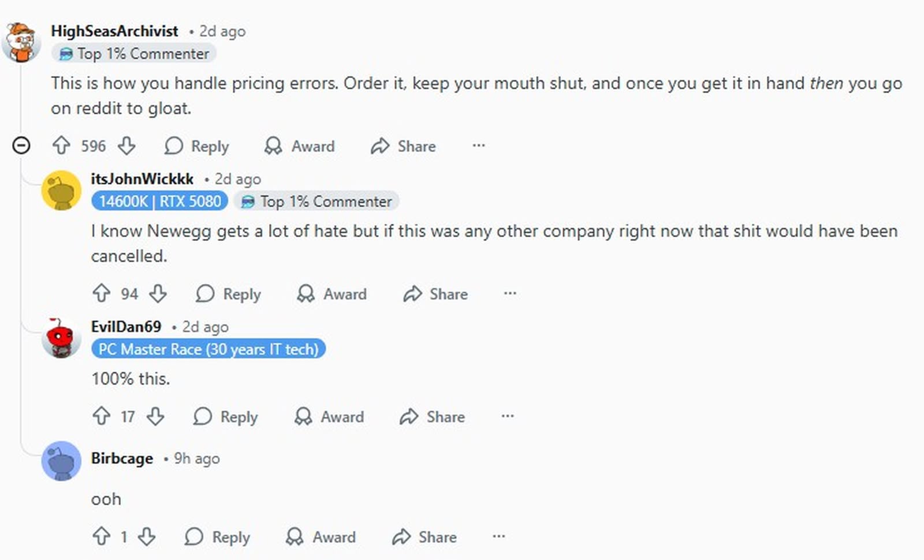This screenshot has width=924, height=560.
Task: Open more options on EvilDan69's comment
Action: [x=508, y=416]
